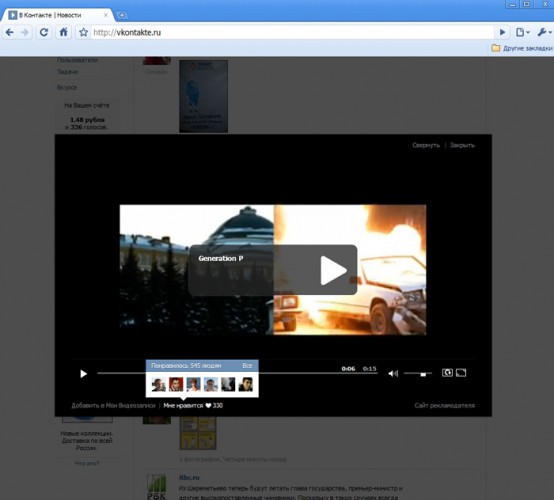Screen dimensions: 554x500
Task: Toggle fullscreen mode icon in the player
Action: 461,373
